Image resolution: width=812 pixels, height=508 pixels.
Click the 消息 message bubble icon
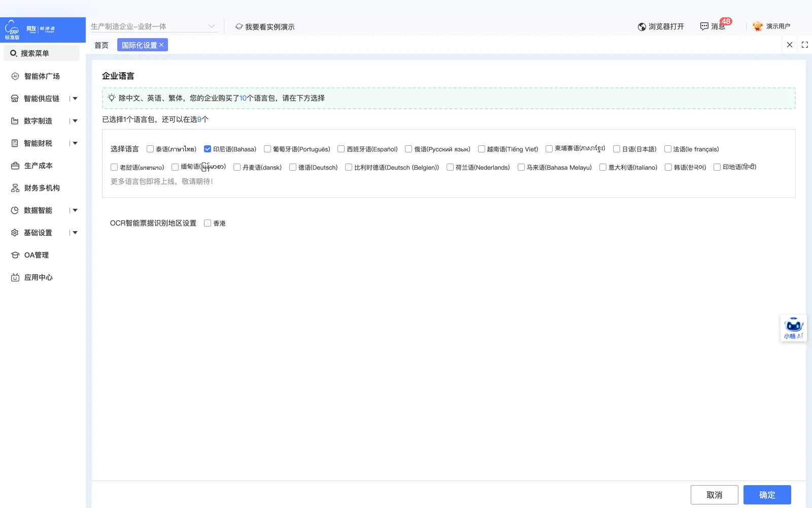[704, 26]
